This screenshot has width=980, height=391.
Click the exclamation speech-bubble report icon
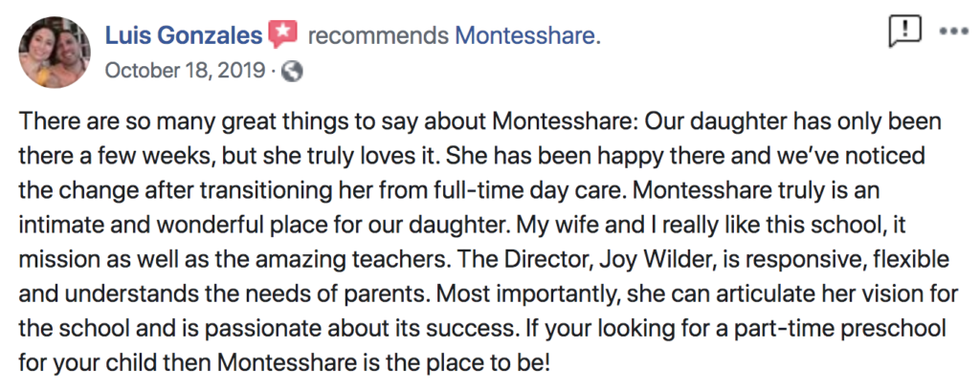[904, 33]
